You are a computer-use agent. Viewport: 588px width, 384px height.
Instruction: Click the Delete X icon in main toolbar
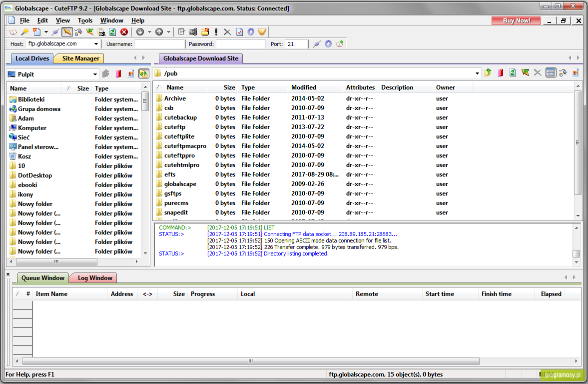point(227,32)
